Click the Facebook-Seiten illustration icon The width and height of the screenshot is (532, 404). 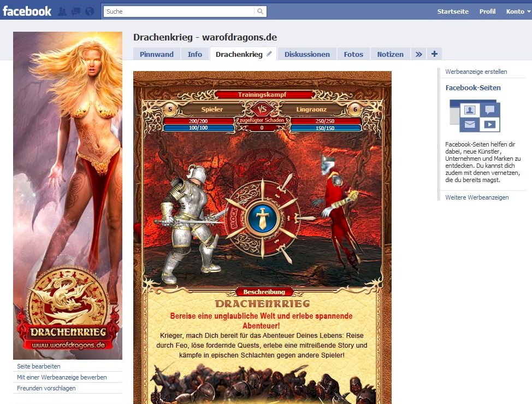click(475, 116)
